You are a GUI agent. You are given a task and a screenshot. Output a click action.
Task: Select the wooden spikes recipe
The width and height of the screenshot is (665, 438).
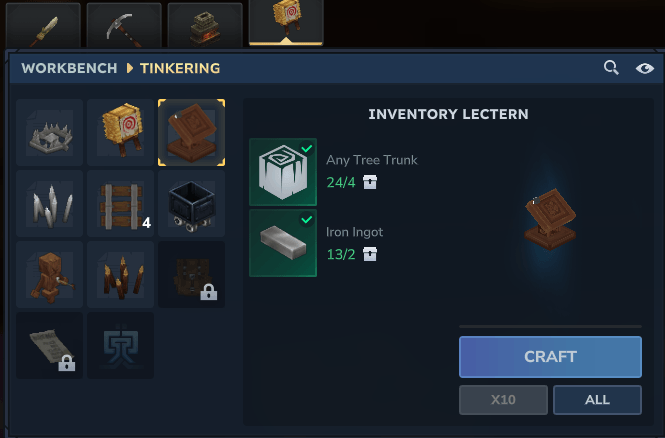[x=120, y=274]
